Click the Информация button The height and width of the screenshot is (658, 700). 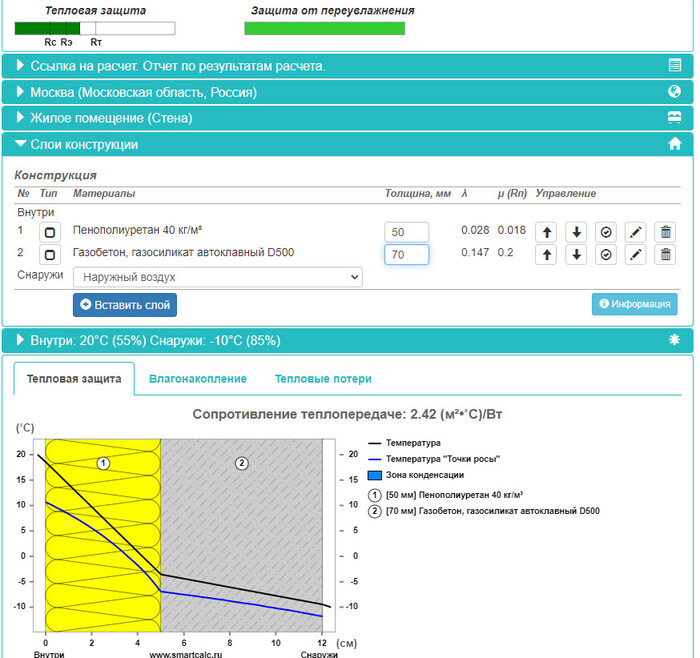click(634, 304)
